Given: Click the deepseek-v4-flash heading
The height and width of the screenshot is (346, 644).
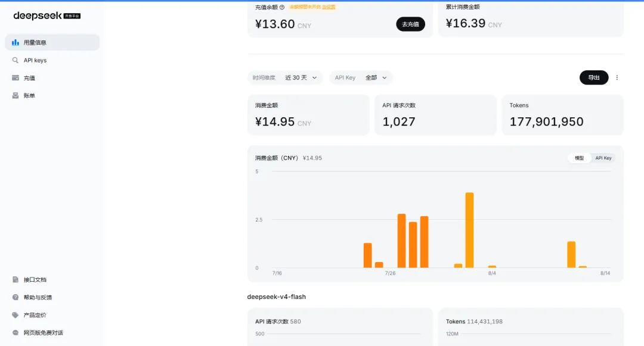Looking at the screenshot, I should (277, 297).
